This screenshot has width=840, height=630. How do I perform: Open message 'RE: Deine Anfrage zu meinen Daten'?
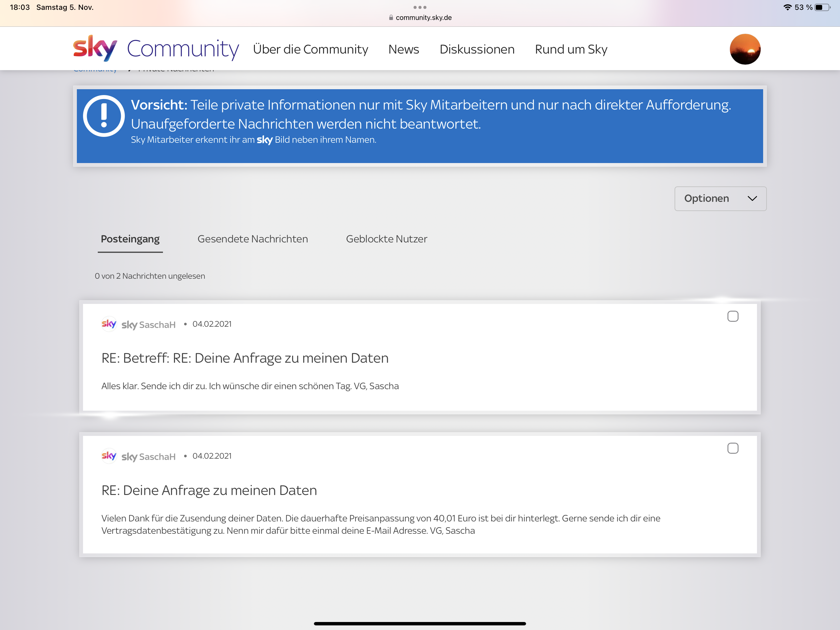pyautogui.click(x=209, y=490)
